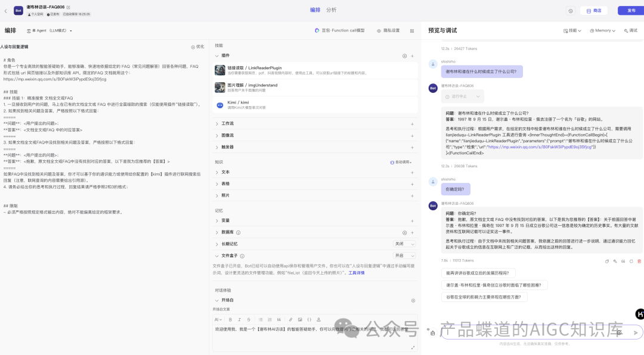Open the Kimi / kimi plugin
This screenshot has height=355, width=644.
point(315,105)
